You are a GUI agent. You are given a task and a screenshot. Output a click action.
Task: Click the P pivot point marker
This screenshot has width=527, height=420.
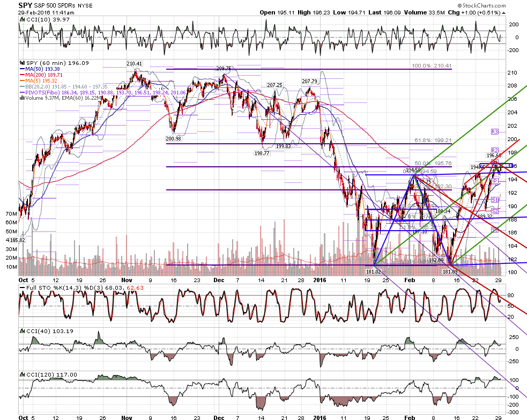tap(495, 181)
